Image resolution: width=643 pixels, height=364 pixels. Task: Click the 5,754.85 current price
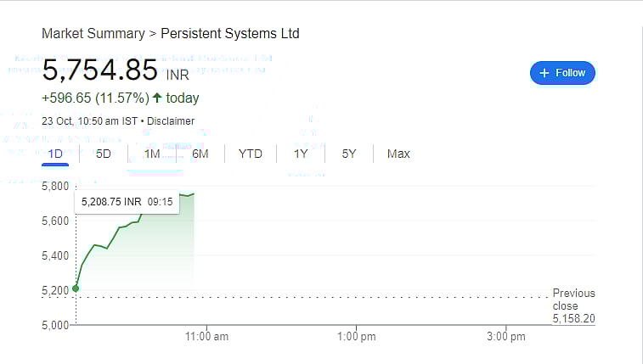100,70
